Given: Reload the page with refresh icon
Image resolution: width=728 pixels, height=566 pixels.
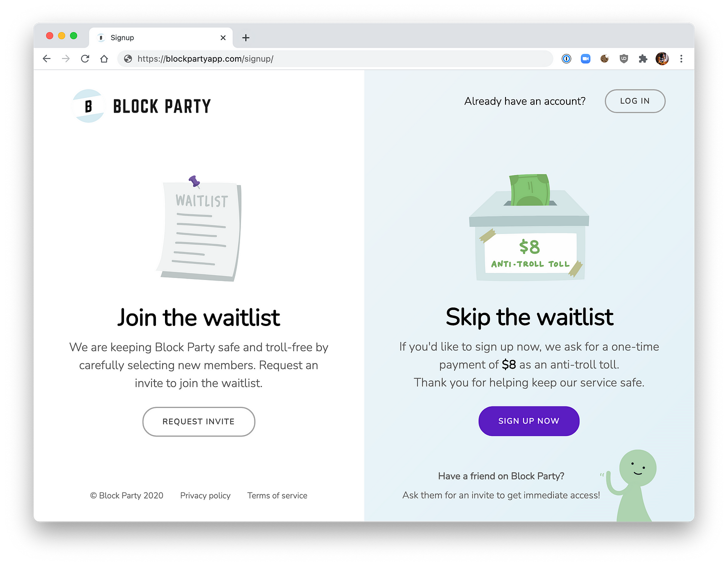Looking at the screenshot, I should tap(85, 58).
